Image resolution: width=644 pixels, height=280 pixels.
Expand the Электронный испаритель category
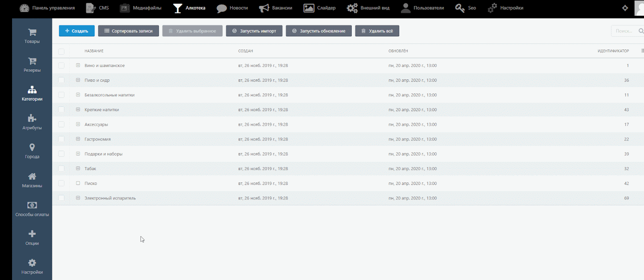[x=78, y=198]
